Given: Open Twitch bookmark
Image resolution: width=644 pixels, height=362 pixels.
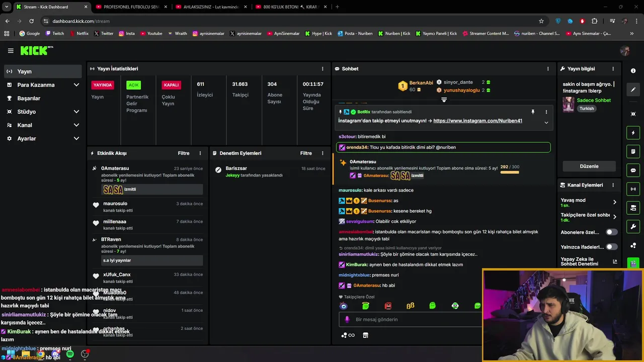Looking at the screenshot, I should coord(55,34).
